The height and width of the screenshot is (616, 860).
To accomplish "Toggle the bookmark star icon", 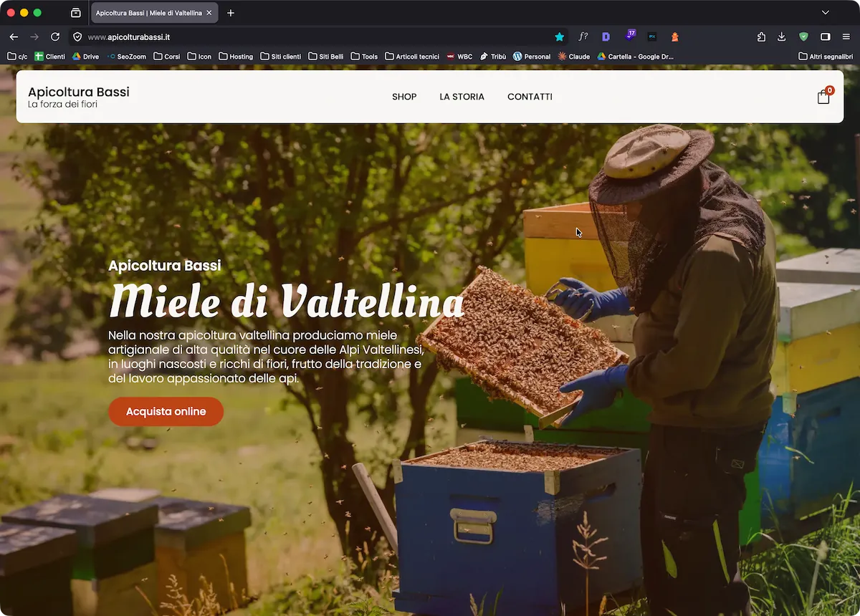I will [559, 37].
